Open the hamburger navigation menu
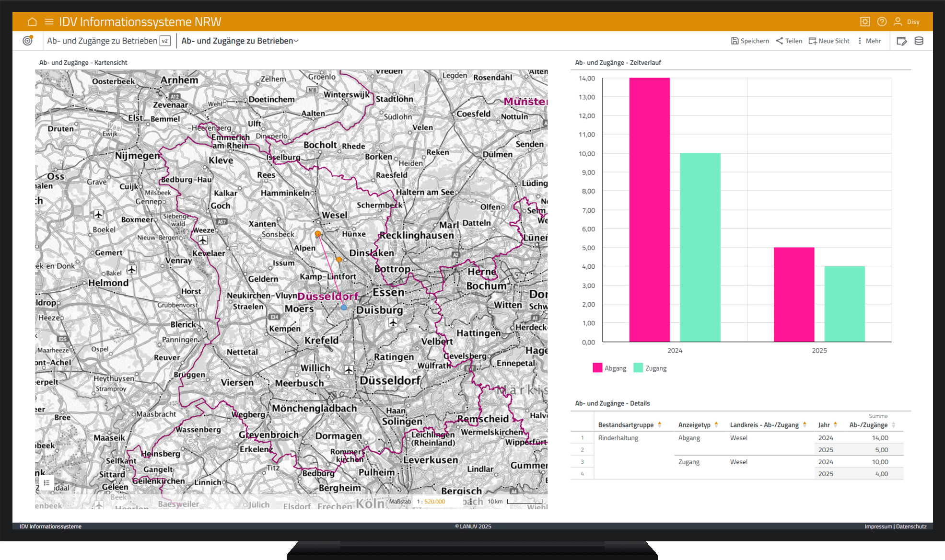The image size is (945, 560). [49, 22]
